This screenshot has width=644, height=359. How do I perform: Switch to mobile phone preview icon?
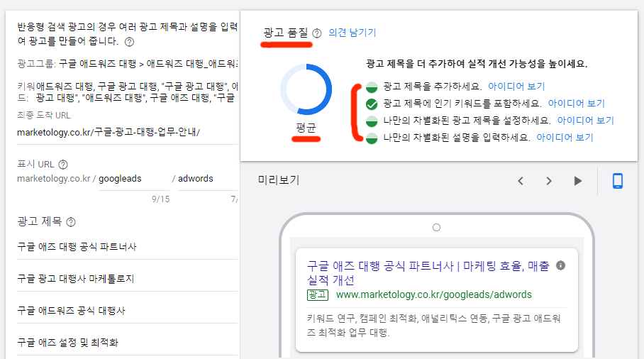coord(617,181)
